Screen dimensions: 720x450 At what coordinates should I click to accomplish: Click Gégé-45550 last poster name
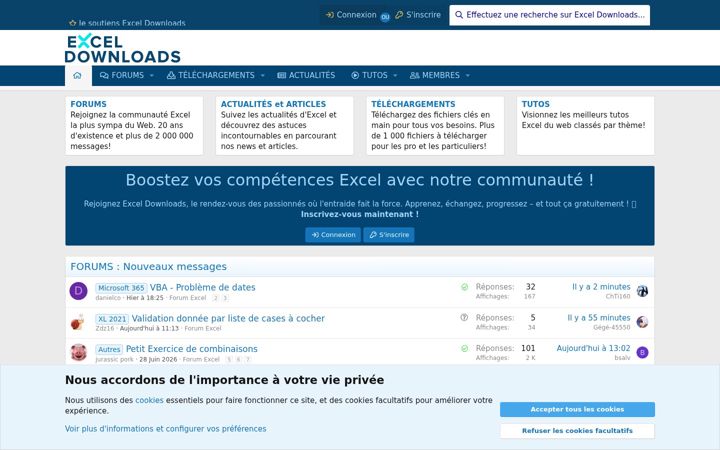tap(612, 327)
